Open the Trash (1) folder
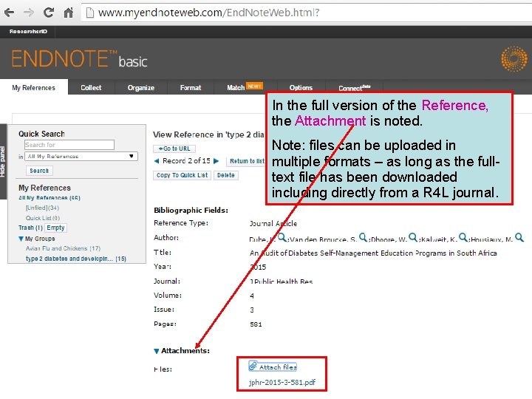 tap(30, 228)
